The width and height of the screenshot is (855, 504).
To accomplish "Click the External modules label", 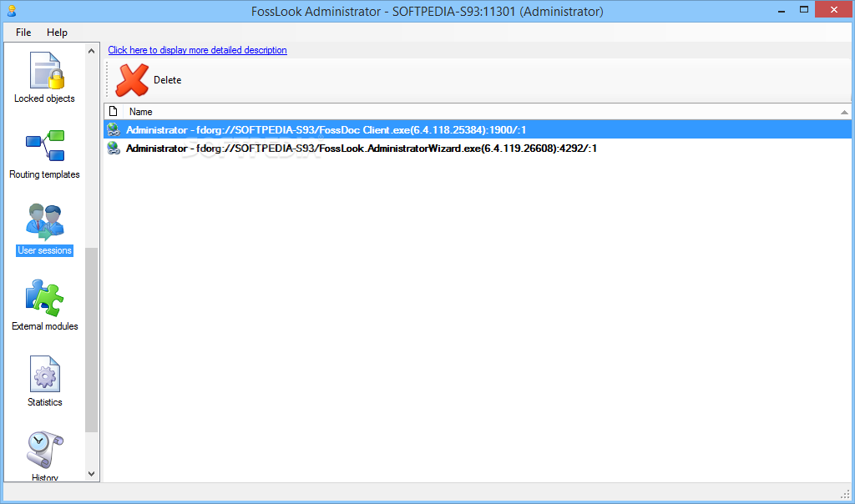I will click(45, 326).
